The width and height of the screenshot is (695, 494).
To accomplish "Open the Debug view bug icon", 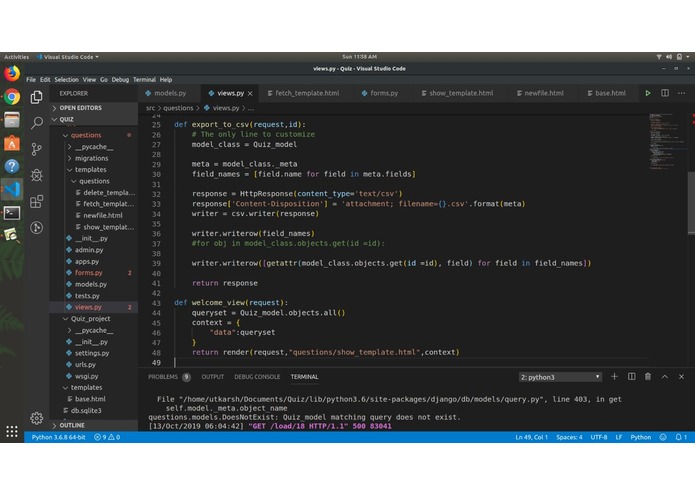I will pyautogui.click(x=37, y=175).
